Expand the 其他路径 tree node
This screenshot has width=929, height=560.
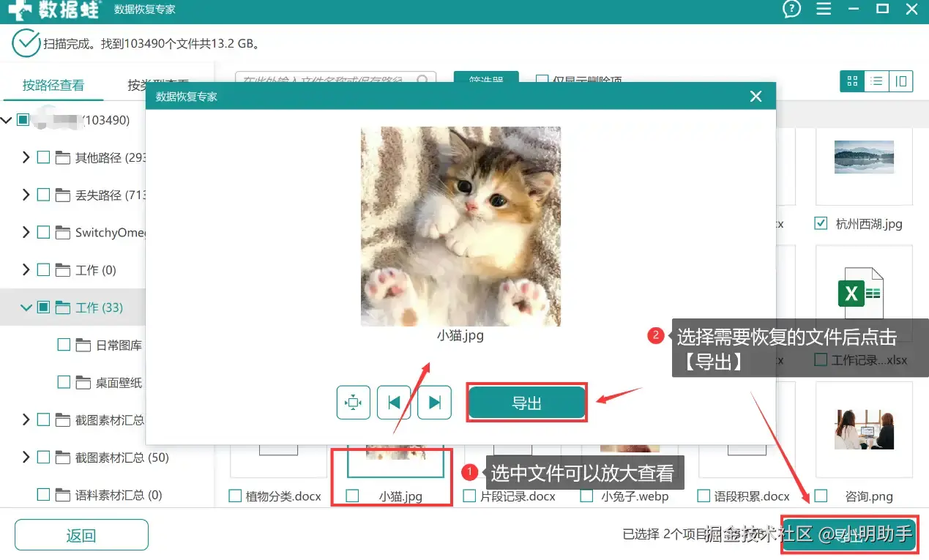pos(26,157)
